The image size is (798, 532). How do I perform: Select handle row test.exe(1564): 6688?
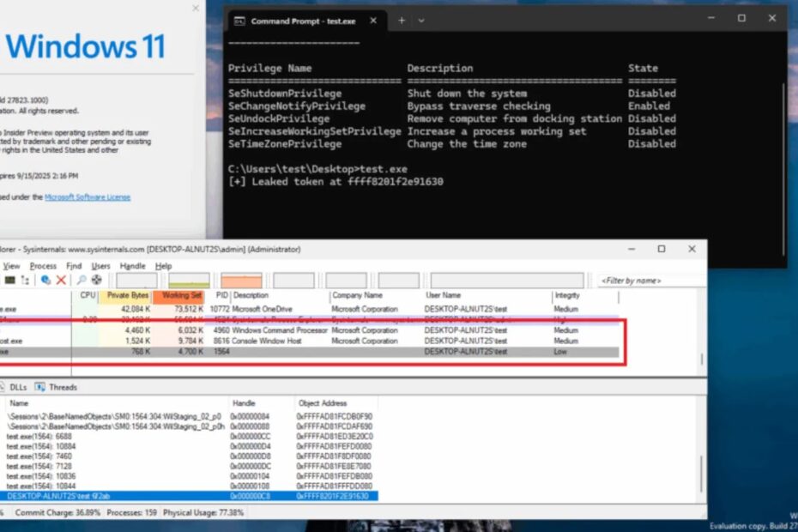pyautogui.click(x=190, y=436)
